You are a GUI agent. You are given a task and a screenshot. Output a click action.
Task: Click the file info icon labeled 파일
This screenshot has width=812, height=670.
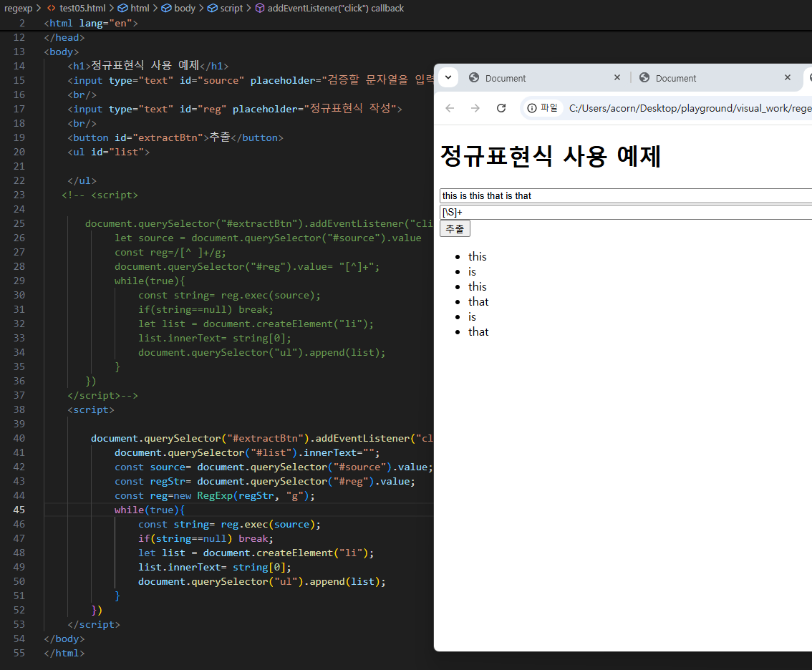(x=542, y=107)
